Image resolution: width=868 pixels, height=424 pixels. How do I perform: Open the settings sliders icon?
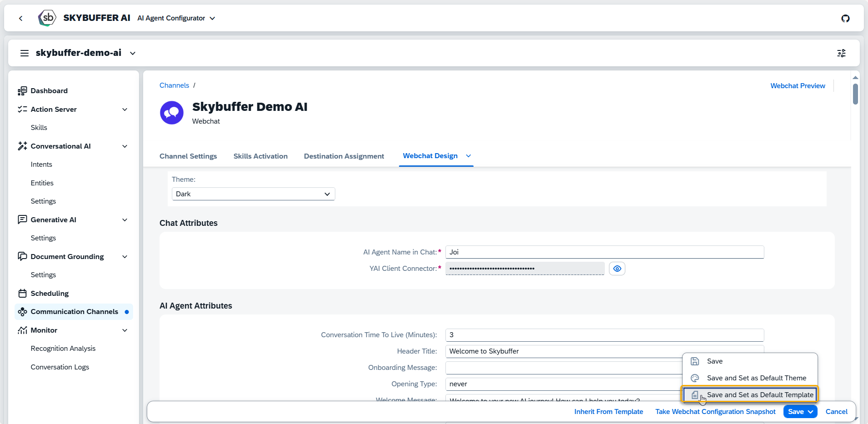[842, 53]
